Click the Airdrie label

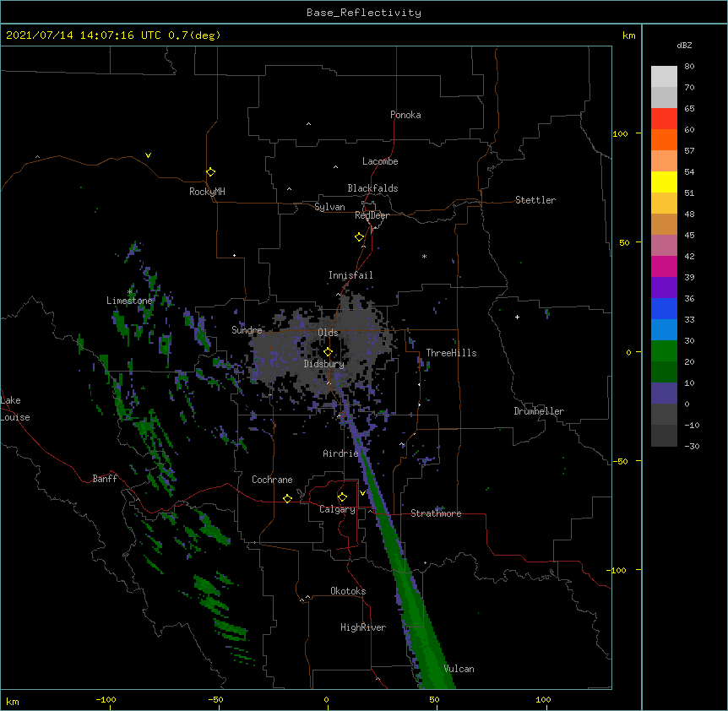coord(340,453)
